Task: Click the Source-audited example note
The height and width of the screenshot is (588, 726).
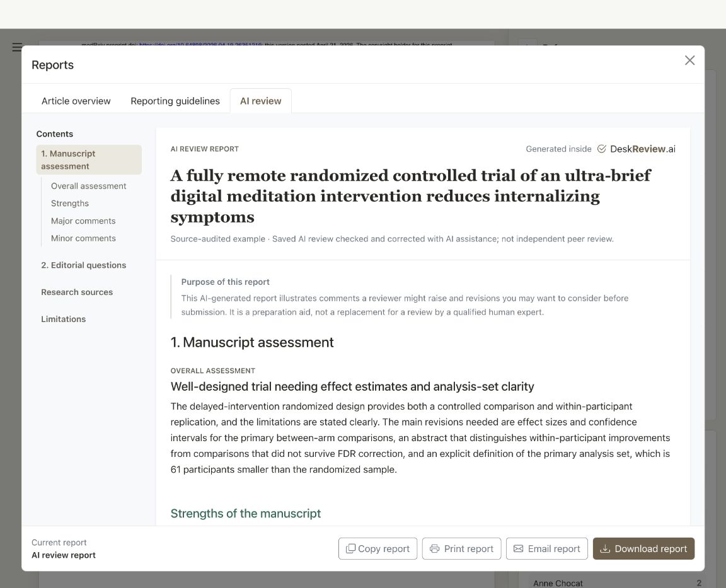Action: (x=392, y=239)
